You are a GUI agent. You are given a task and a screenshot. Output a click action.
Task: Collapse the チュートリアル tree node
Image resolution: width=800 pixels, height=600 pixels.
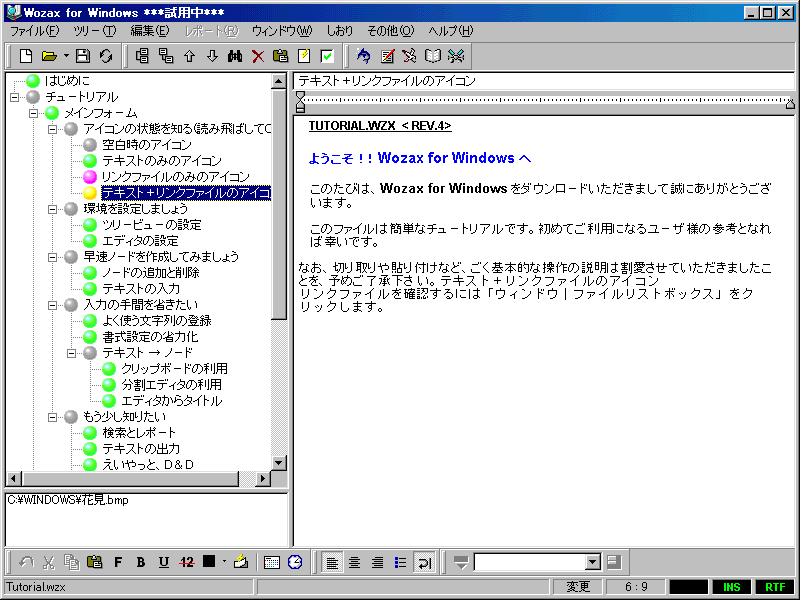tap(14, 97)
